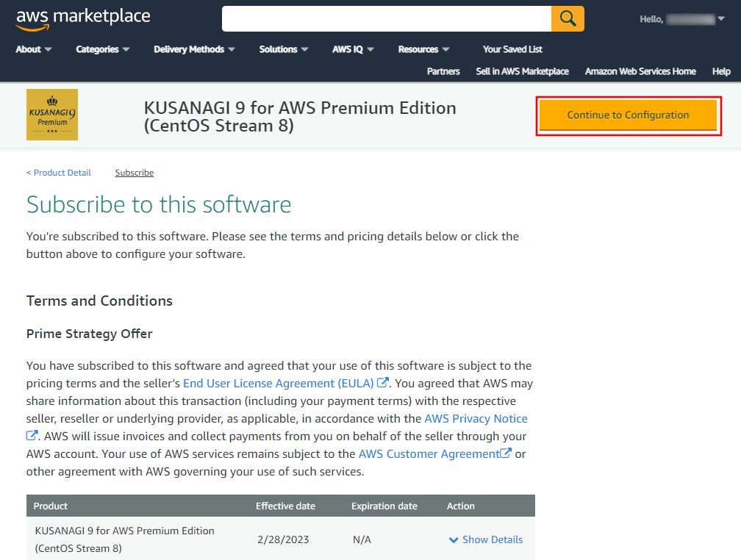Click the Prime Strategy Offer heading

pyautogui.click(x=90, y=334)
